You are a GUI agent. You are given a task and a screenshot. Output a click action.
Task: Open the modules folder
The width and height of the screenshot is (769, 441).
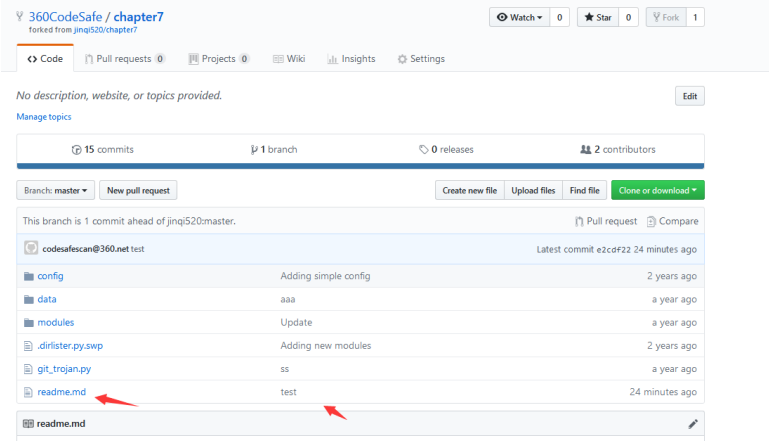[x=55, y=322]
